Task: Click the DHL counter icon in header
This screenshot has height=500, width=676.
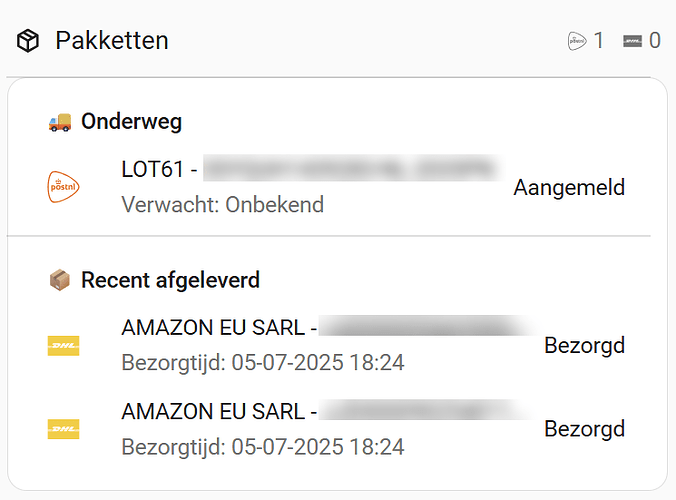Action: [x=632, y=41]
